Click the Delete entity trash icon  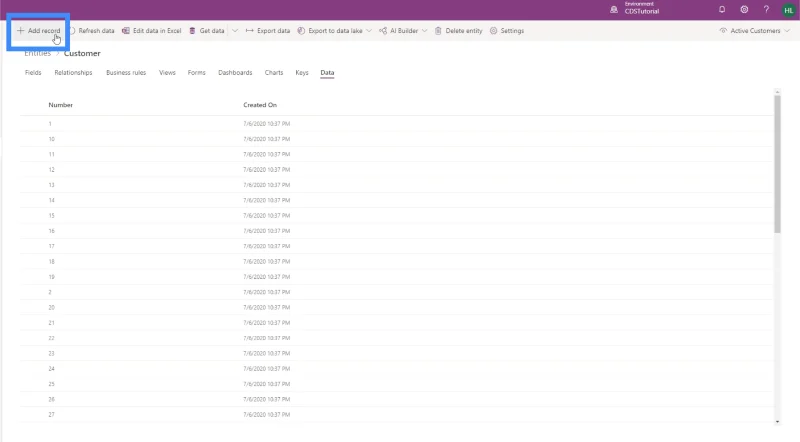[x=438, y=31]
